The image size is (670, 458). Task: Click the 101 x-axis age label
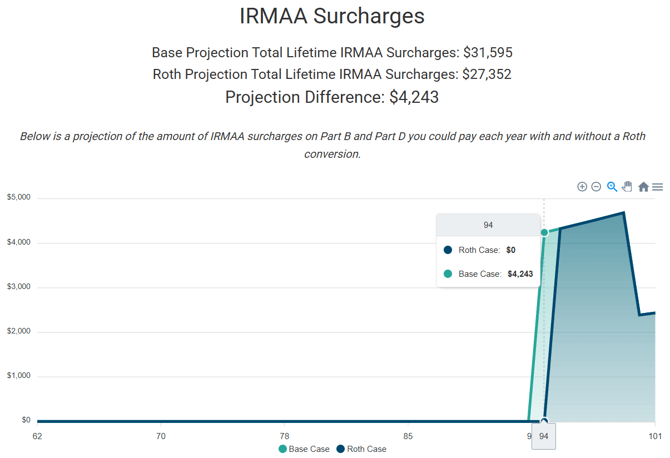coord(654,436)
